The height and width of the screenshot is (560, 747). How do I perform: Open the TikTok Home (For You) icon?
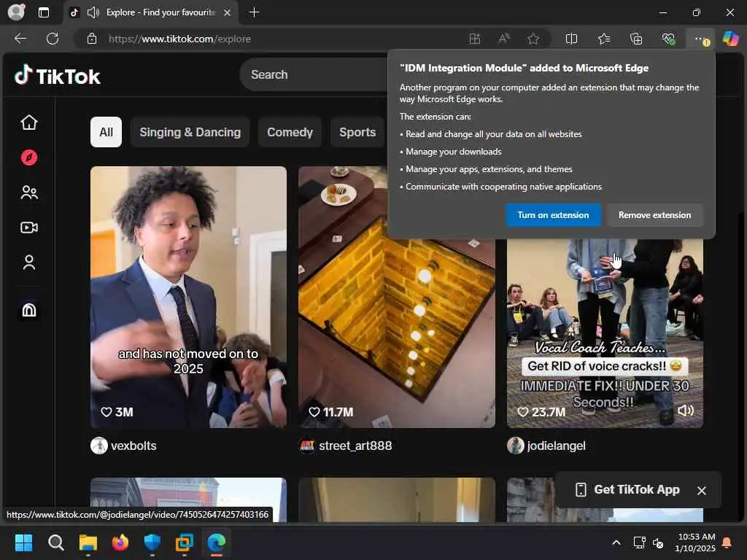coord(29,122)
